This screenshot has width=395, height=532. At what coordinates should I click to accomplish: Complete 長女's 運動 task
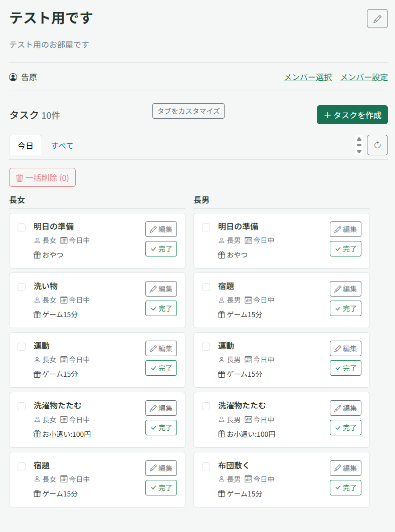pyautogui.click(x=161, y=368)
